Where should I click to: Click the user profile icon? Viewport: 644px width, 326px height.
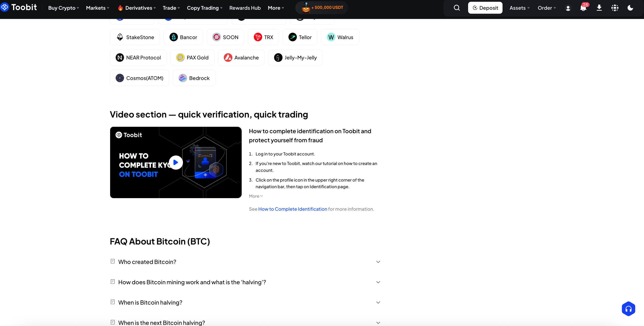[x=568, y=8]
